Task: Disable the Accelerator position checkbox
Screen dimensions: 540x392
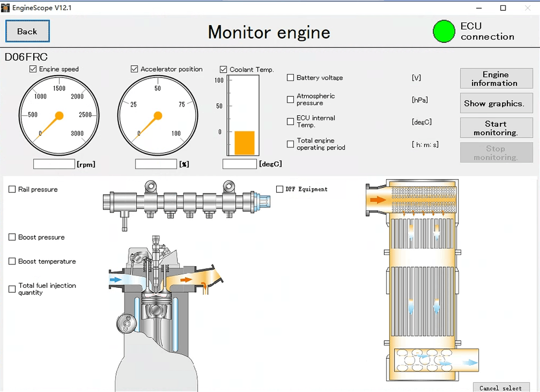Action: click(134, 69)
